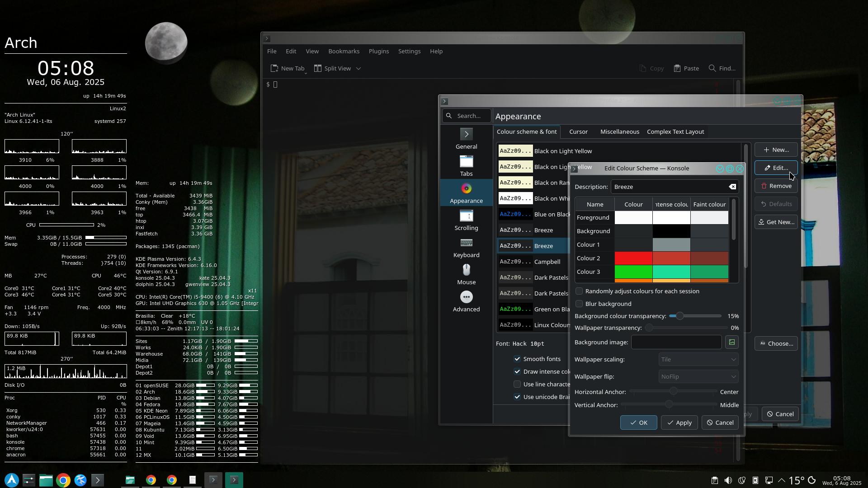Clear the Description field with the erase icon
Screen dimensions: 868x488
(732, 187)
